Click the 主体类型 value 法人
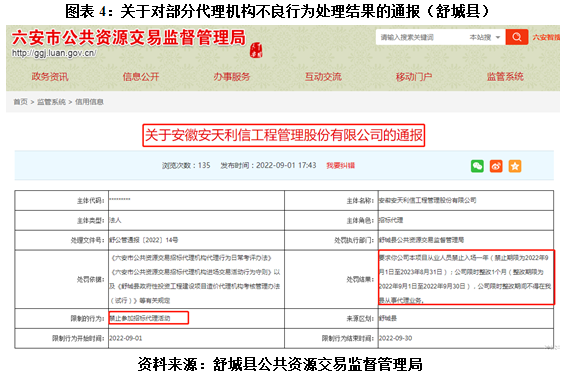 point(116,220)
